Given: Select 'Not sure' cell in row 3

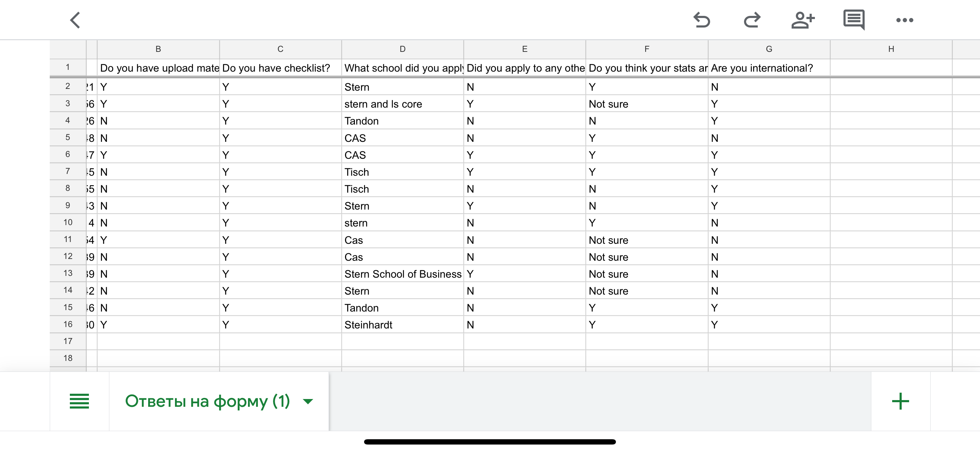Looking at the screenshot, I should (x=646, y=104).
